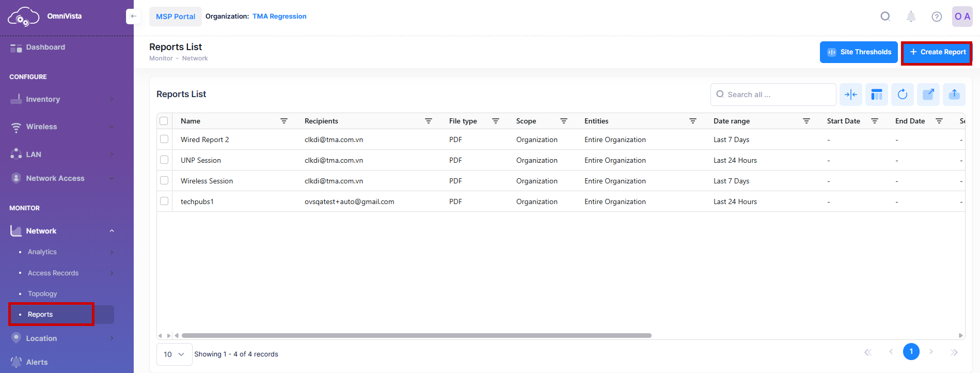The width and height of the screenshot is (980, 373).
Task: Open the notifications bell icon
Action: click(911, 17)
